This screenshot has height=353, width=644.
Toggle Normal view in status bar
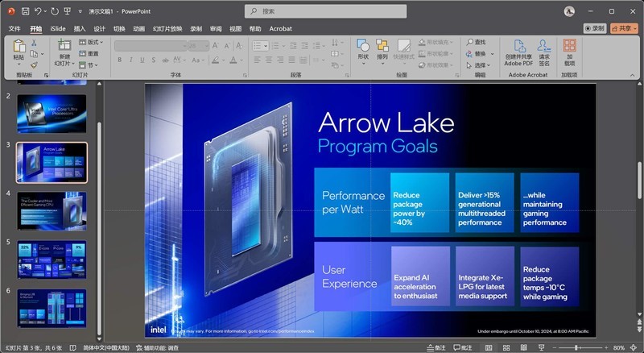click(489, 348)
